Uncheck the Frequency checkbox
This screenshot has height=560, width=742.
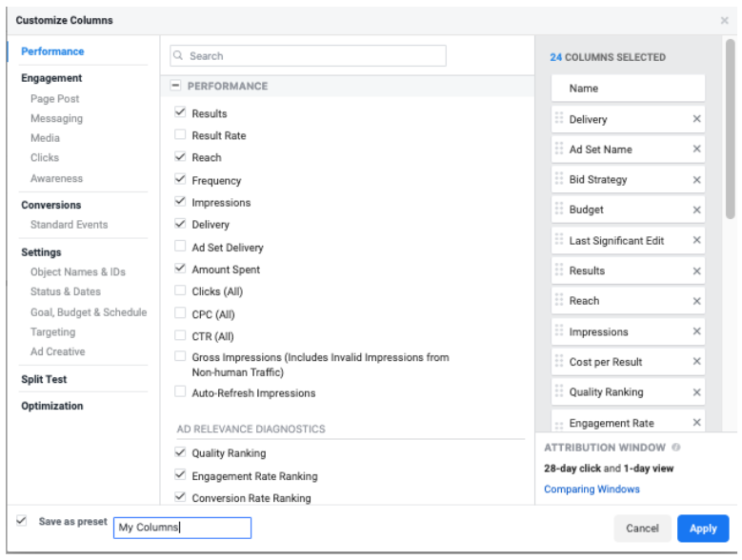point(180,180)
